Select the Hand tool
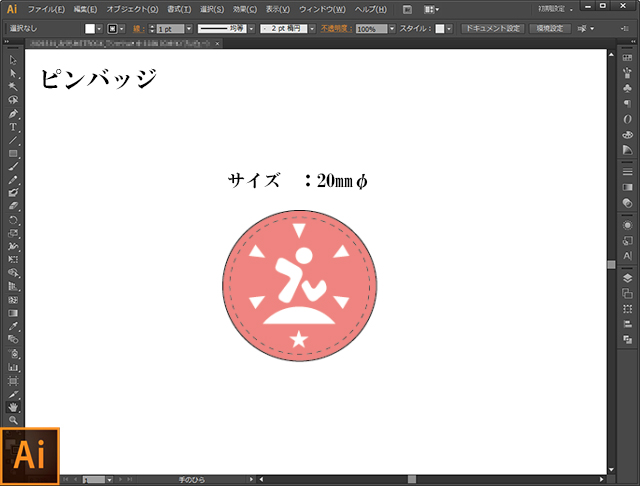 click(x=13, y=407)
